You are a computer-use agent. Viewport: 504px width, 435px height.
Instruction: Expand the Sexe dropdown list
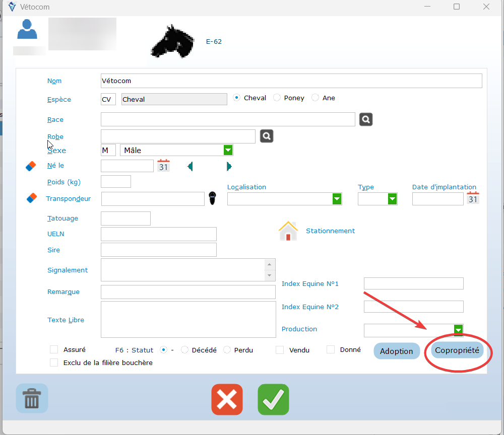click(228, 150)
